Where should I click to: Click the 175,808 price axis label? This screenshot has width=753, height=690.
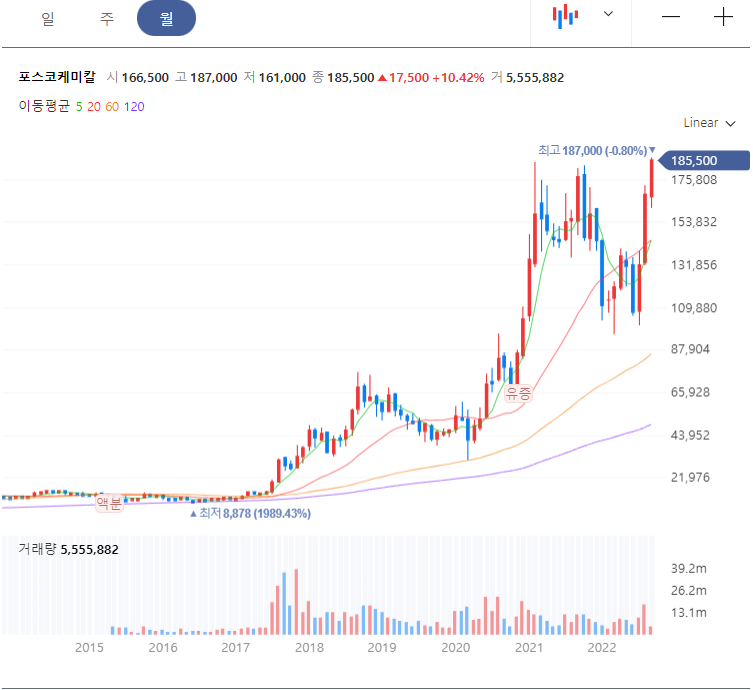[x=693, y=180]
